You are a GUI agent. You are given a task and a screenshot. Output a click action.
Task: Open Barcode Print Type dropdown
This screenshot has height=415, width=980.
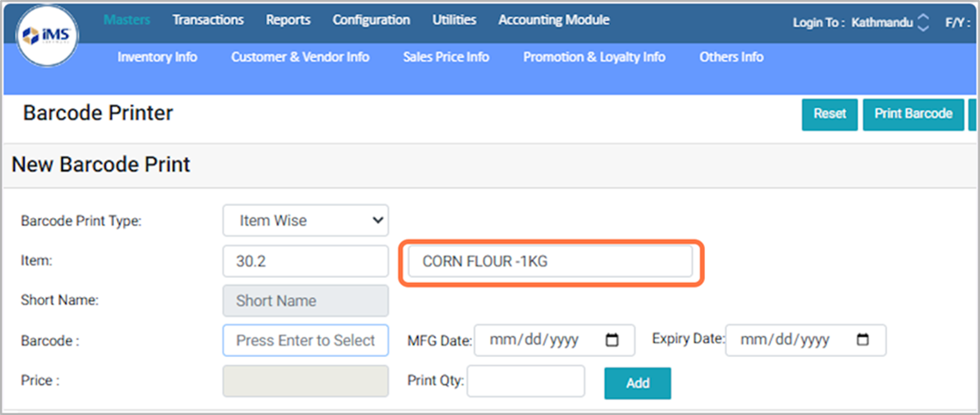[x=305, y=221]
